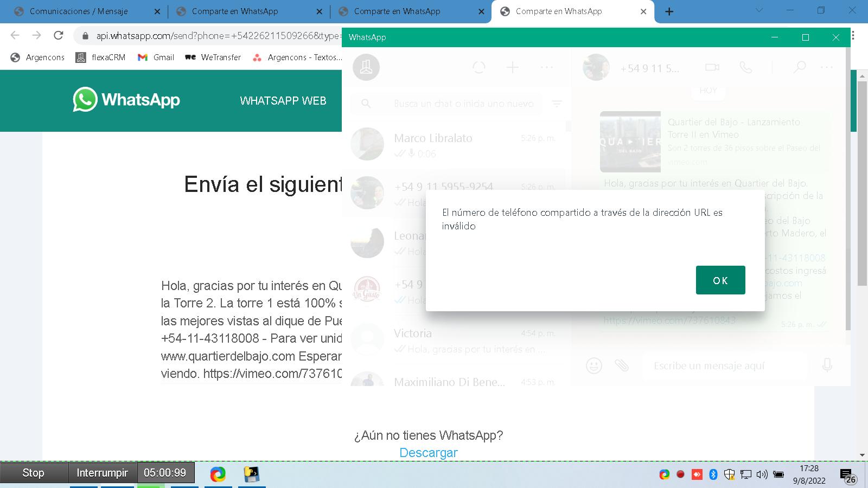
Task: Open the vimeo.com/737610843 link in message
Action: click(x=669, y=320)
